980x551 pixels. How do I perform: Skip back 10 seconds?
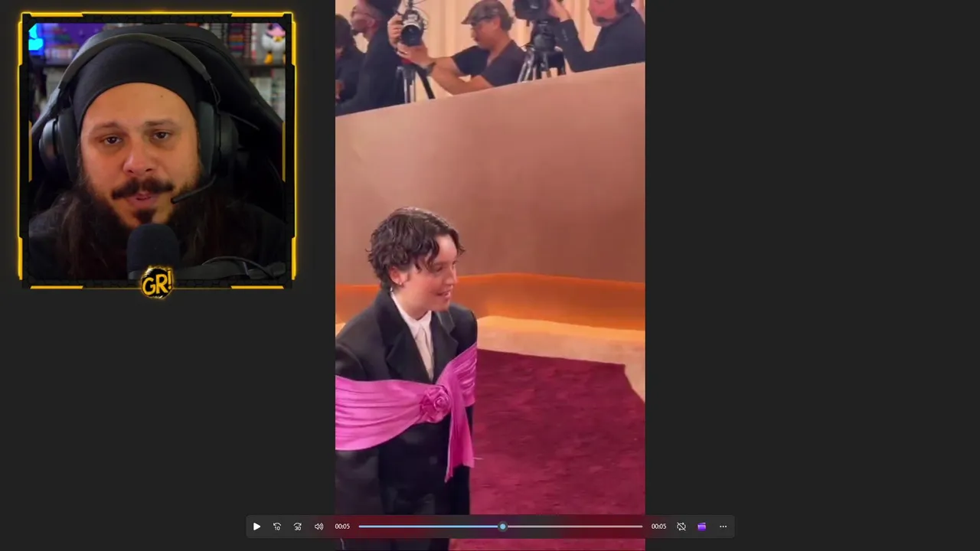click(277, 527)
